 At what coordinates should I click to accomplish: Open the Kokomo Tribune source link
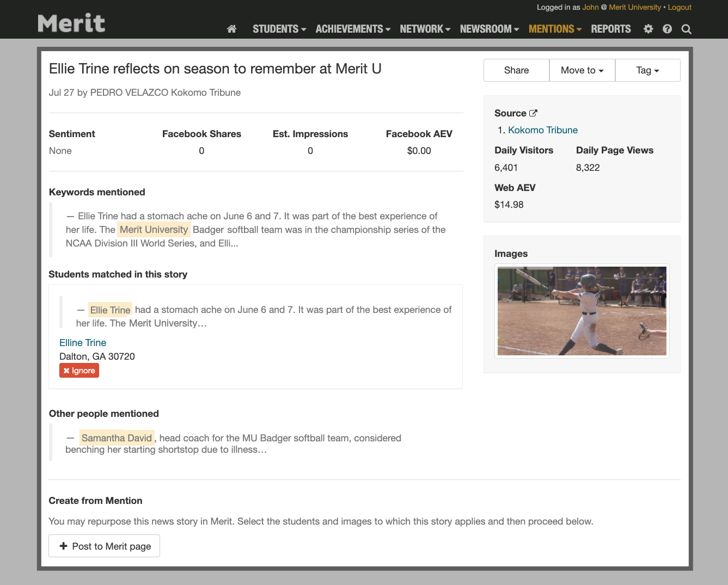(x=542, y=130)
